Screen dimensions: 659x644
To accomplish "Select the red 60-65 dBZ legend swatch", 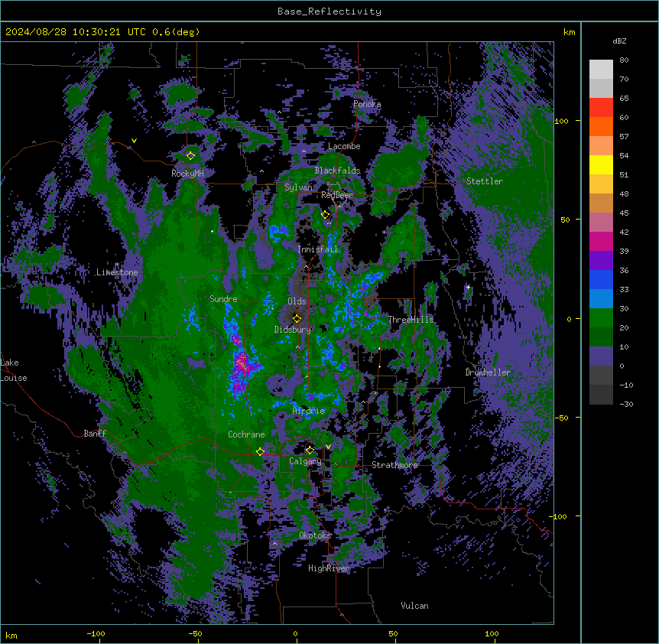I will pyautogui.click(x=601, y=108).
